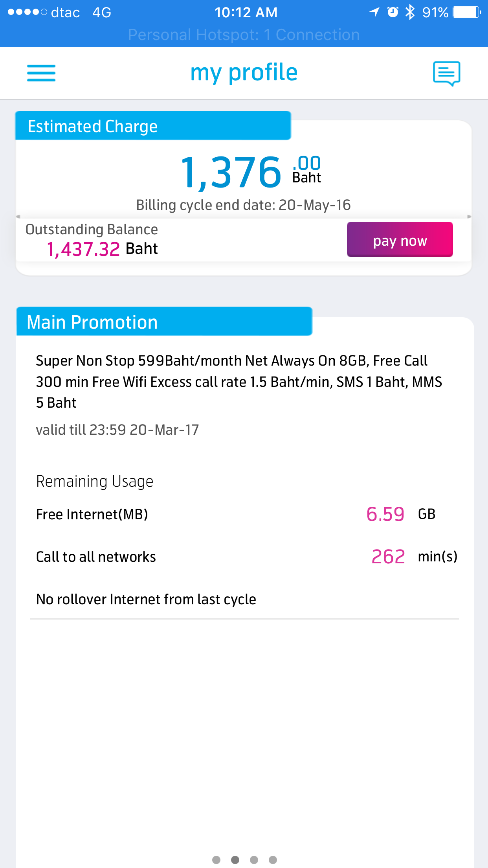Tap the Outstanding Balance 1,437.32 Baht
The image size is (488, 868).
click(102, 249)
